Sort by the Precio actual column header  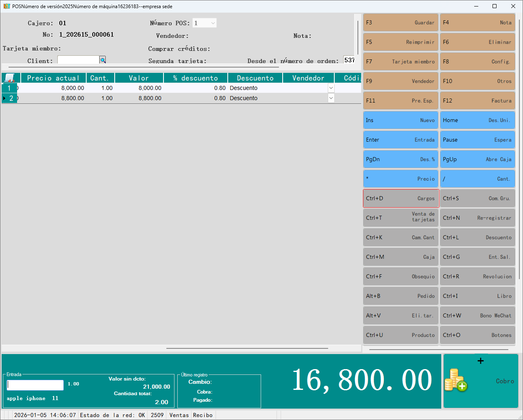pyautogui.click(x=53, y=78)
